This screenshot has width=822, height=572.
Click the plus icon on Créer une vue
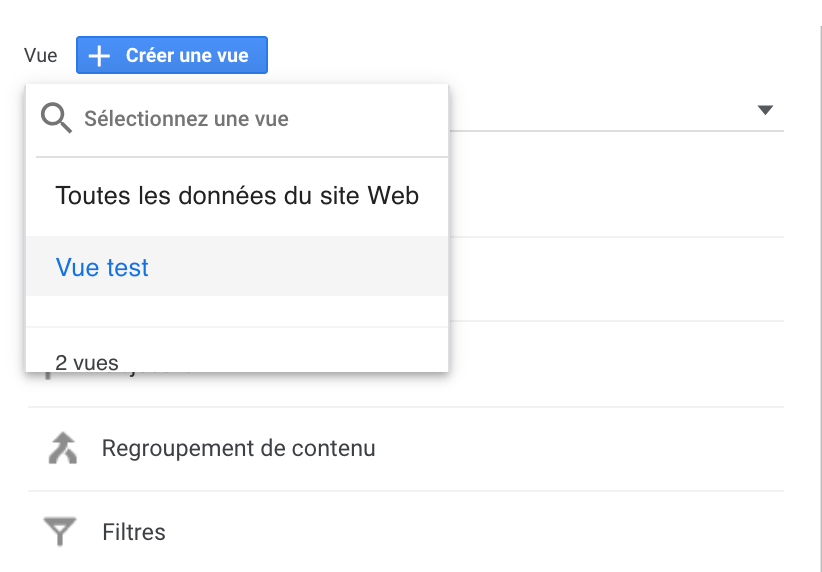[x=99, y=56]
